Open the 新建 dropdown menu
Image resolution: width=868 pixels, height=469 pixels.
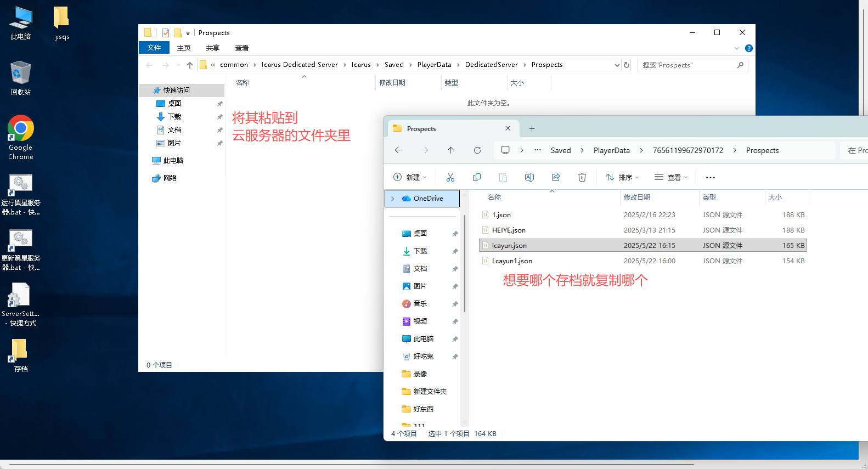tap(410, 177)
